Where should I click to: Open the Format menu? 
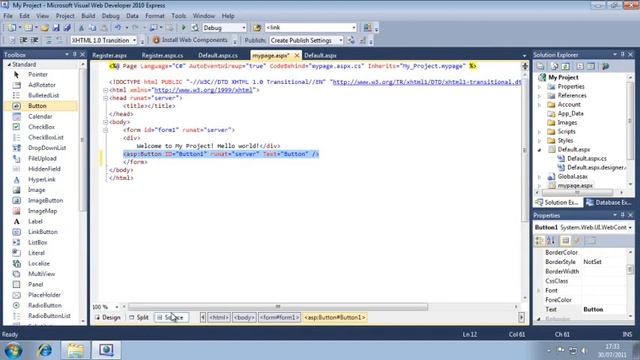tap(155, 16)
